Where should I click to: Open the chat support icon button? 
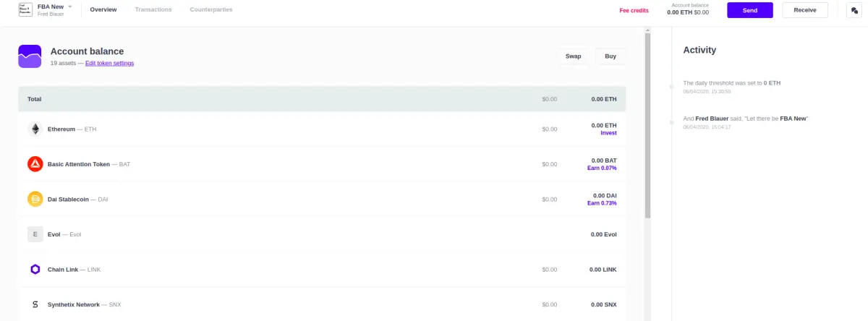853,10
